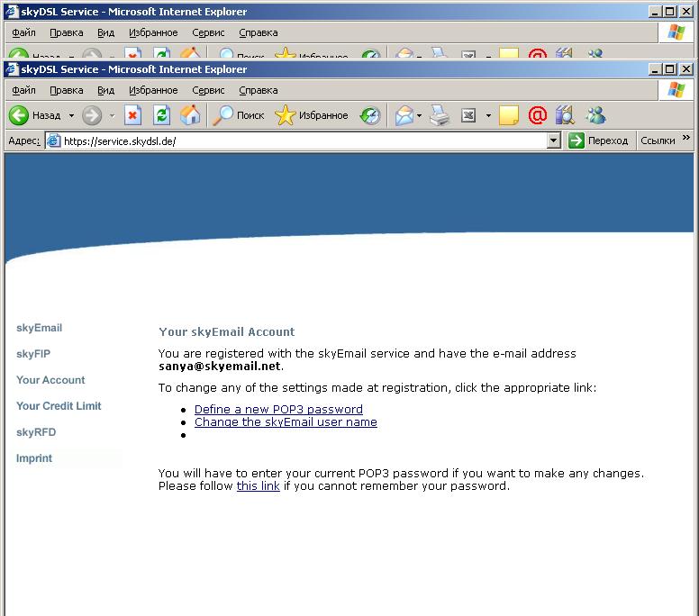Open the Справка menu in front window
The height and width of the screenshot is (616, 699).
point(259,90)
